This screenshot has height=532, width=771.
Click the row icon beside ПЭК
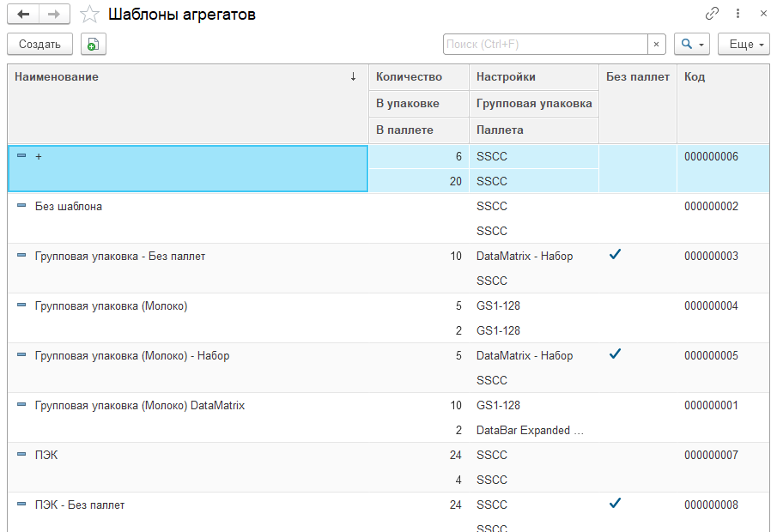(21, 455)
